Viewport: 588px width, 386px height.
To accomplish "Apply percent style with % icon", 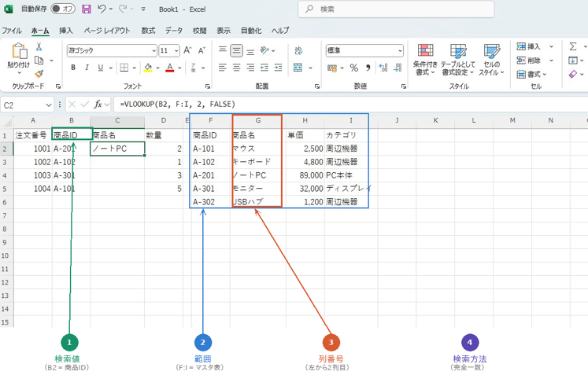I will coord(355,68).
